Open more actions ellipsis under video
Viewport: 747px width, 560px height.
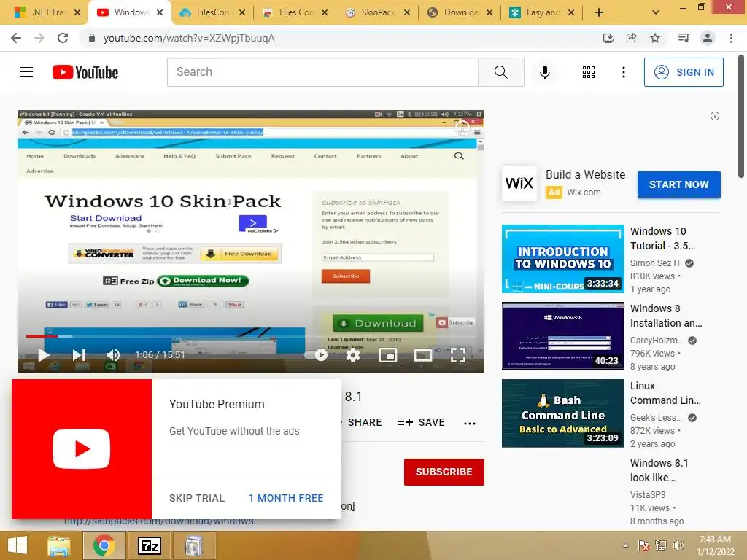coord(470,423)
